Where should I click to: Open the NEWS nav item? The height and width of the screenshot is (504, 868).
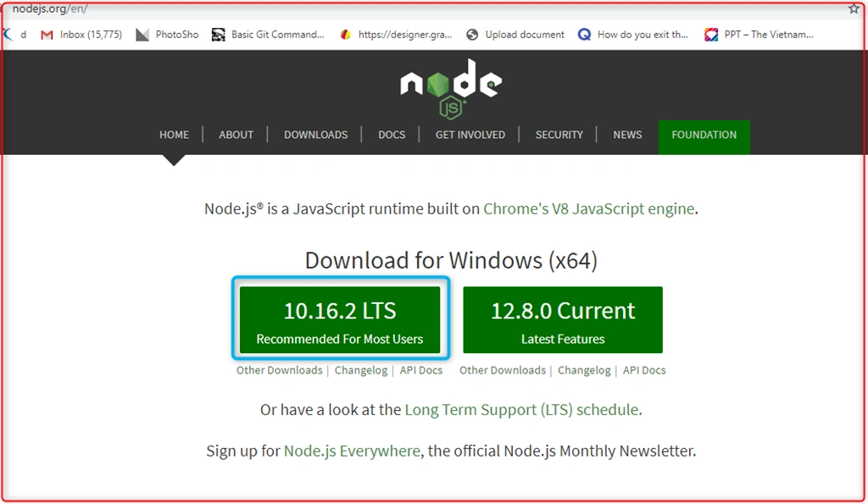[627, 135]
